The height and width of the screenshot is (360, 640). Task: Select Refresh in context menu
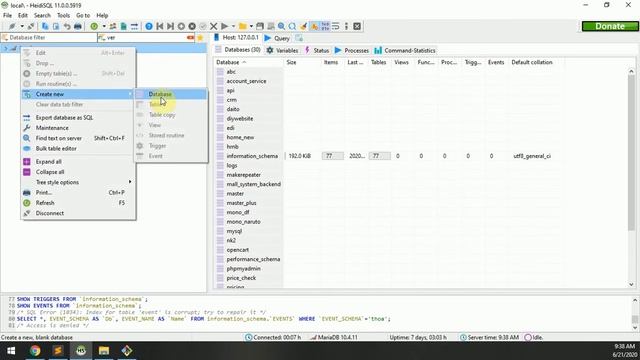[78, 203]
